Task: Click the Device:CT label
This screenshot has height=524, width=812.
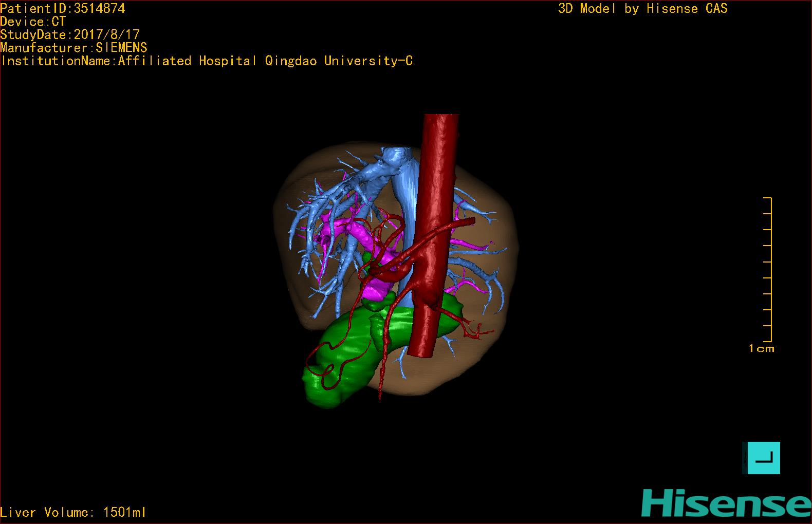Action: (x=33, y=22)
